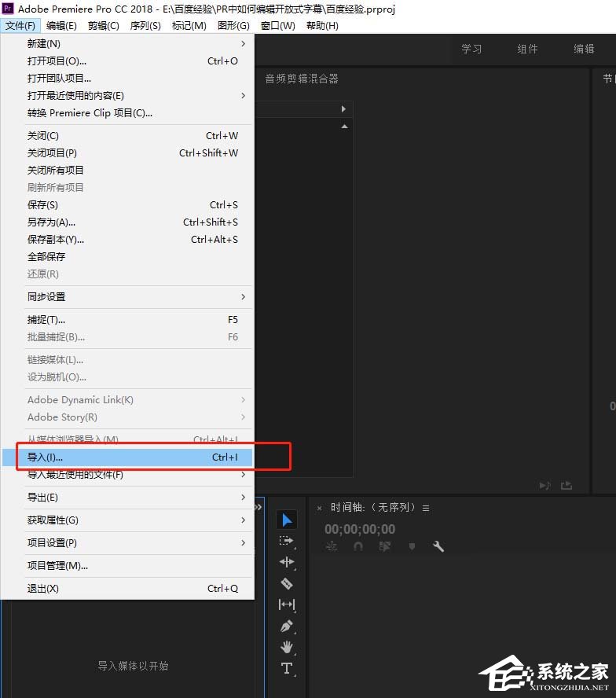This screenshot has width=616, height=698.
Task: Open the 序列(S) menu in menu bar
Action: tap(145, 25)
